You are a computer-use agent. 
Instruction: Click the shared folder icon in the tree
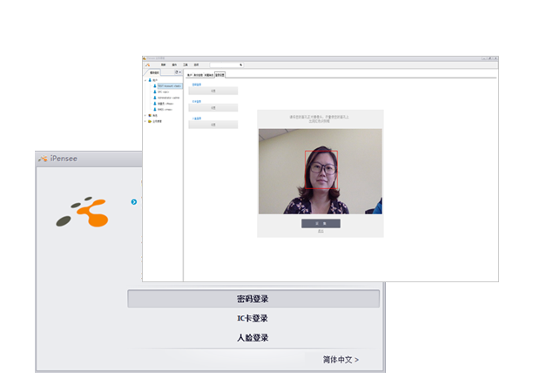149,121
